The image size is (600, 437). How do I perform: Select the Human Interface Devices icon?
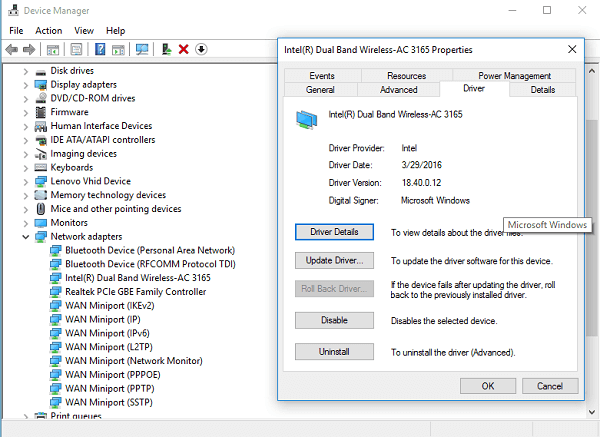click(41, 126)
